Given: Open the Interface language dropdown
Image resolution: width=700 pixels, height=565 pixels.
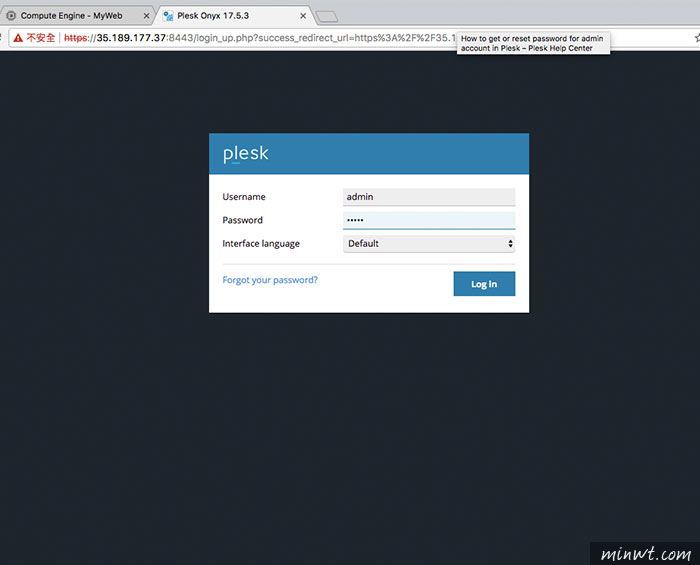Looking at the screenshot, I should point(429,244).
